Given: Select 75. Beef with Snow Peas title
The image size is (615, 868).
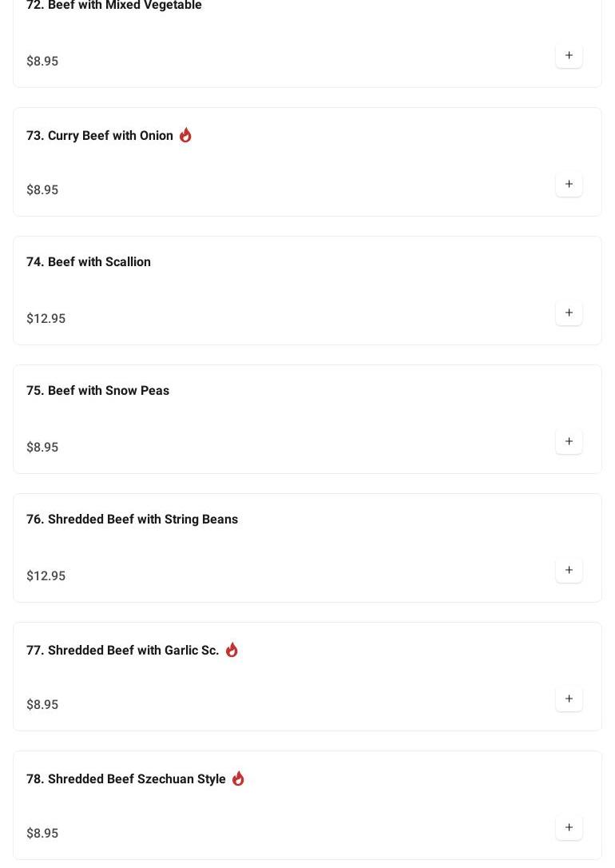Looking at the screenshot, I should (x=97, y=391).
